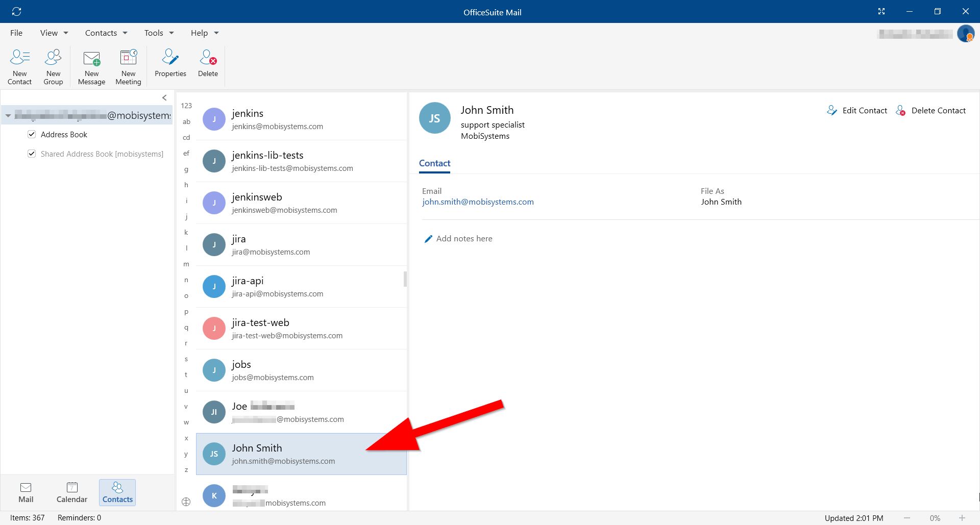Open the Tools menu dropdown
Viewport: 980px width, 525px height.
click(x=159, y=33)
